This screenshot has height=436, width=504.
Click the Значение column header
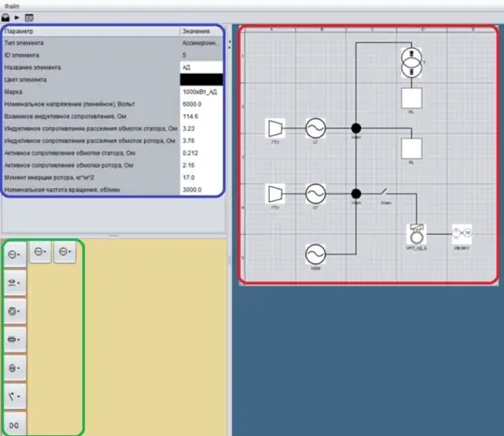pyautogui.click(x=201, y=31)
